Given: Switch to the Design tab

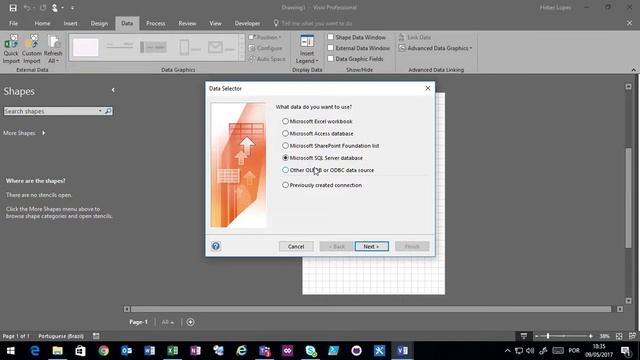Looking at the screenshot, I should pos(99,23).
